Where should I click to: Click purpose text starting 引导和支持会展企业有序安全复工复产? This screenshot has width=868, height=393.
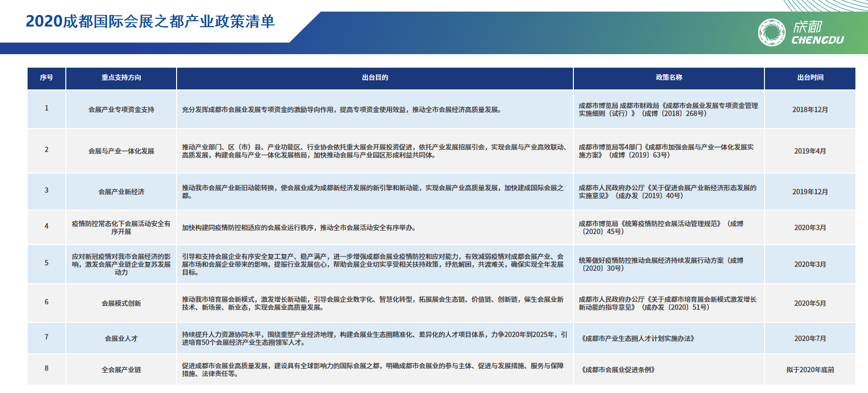(x=373, y=264)
